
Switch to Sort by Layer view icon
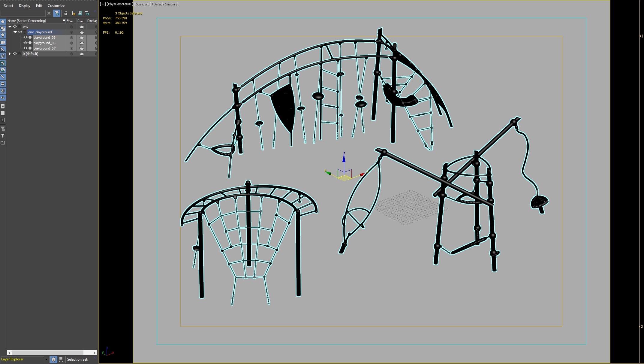pos(54,359)
